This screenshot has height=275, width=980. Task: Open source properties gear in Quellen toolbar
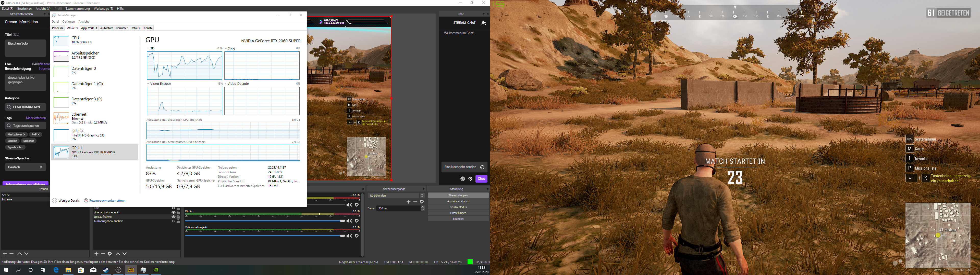pyautogui.click(x=110, y=253)
